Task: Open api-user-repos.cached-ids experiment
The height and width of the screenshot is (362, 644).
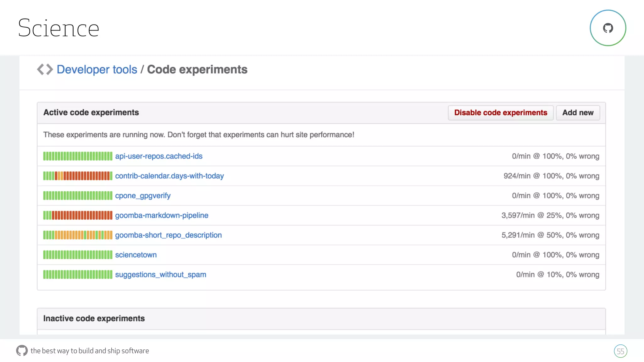Action: coord(158,156)
